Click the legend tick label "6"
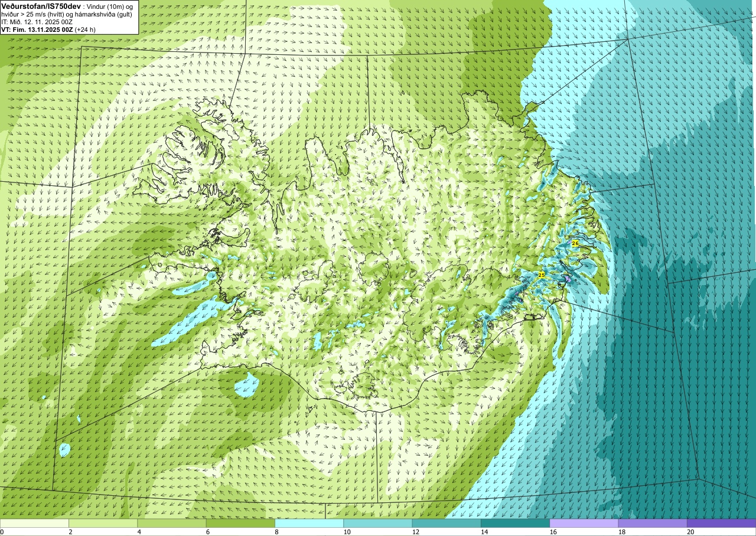 [x=207, y=532]
